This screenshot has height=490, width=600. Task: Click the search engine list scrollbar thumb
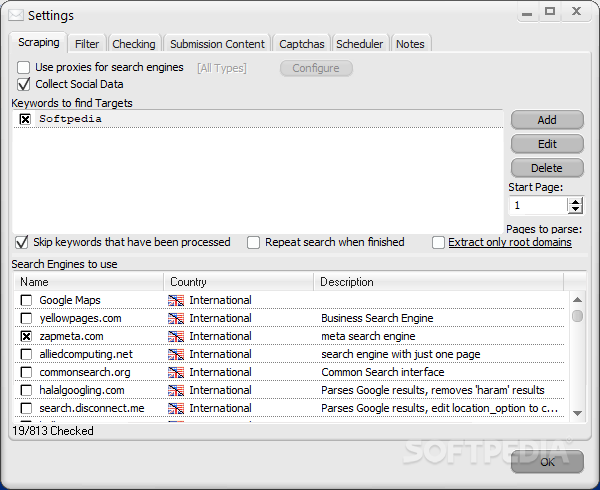(x=577, y=316)
